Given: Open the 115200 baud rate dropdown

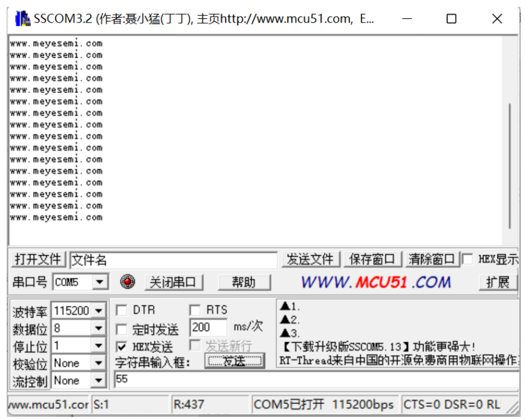Looking at the screenshot, I should click(x=99, y=311).
